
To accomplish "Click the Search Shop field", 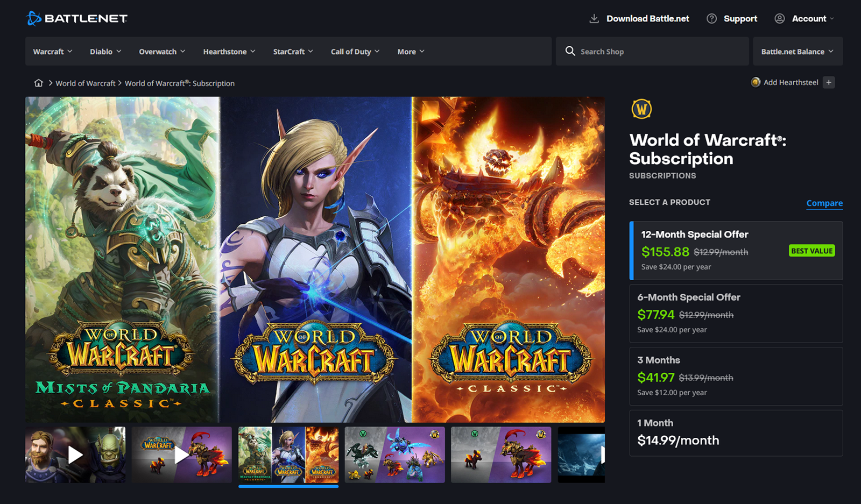I will (x=652, y=52).
